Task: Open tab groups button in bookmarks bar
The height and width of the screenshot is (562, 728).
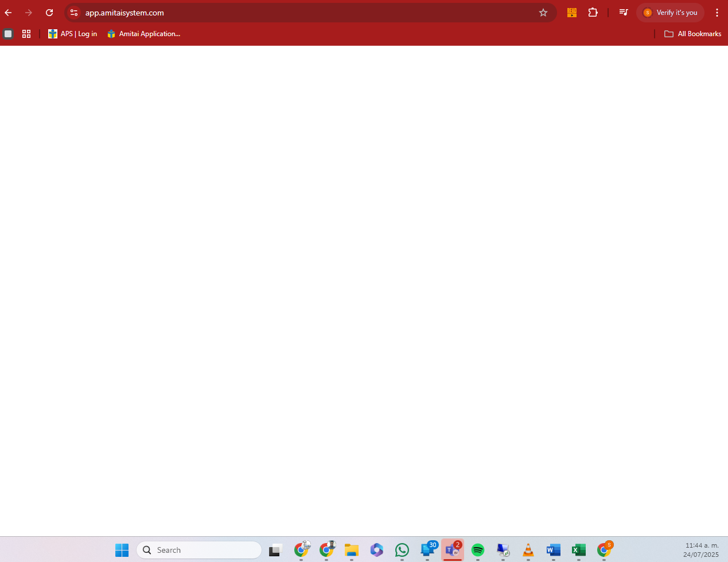Action: coord(8,34)
